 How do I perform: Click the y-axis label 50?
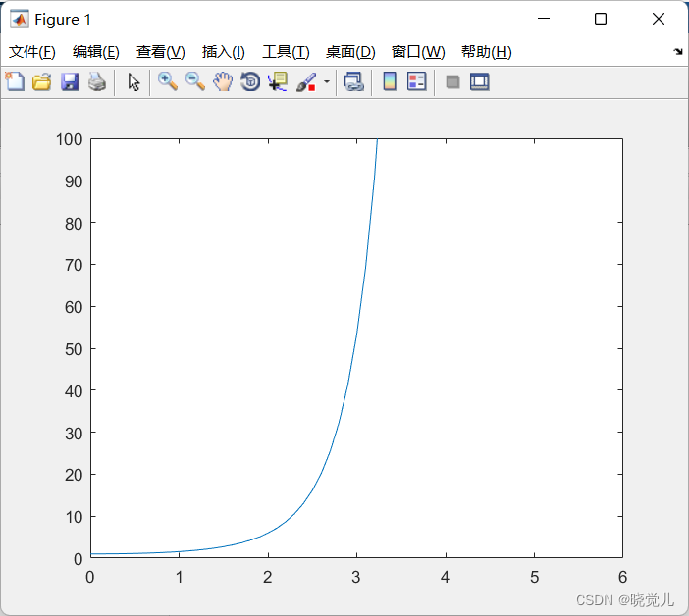tap(74, 349)
